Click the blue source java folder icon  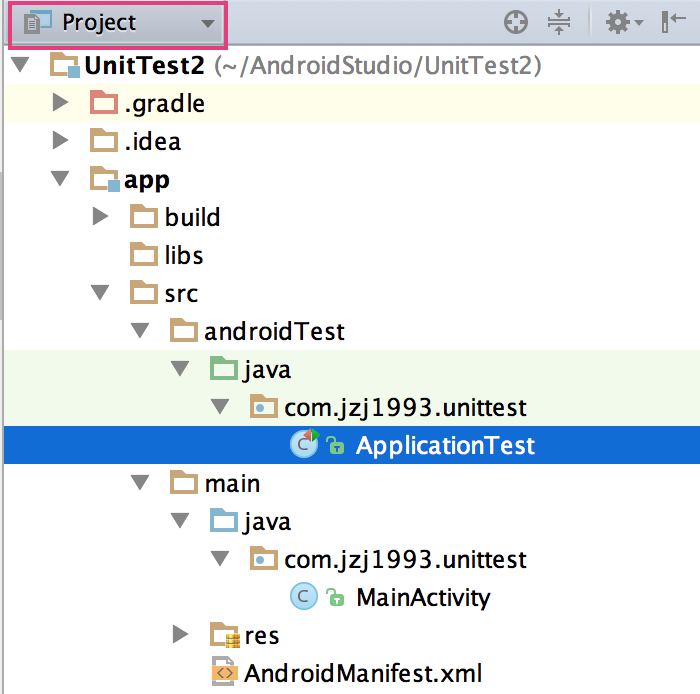(224, 520)
